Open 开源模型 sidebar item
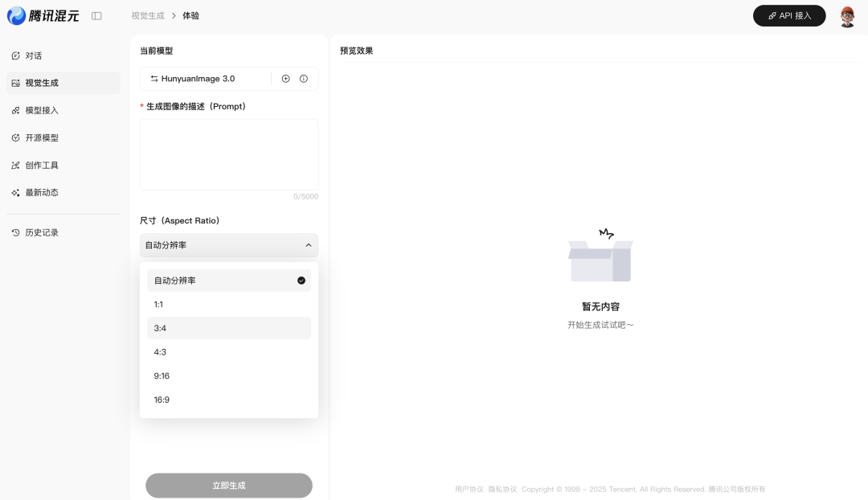 42,137
